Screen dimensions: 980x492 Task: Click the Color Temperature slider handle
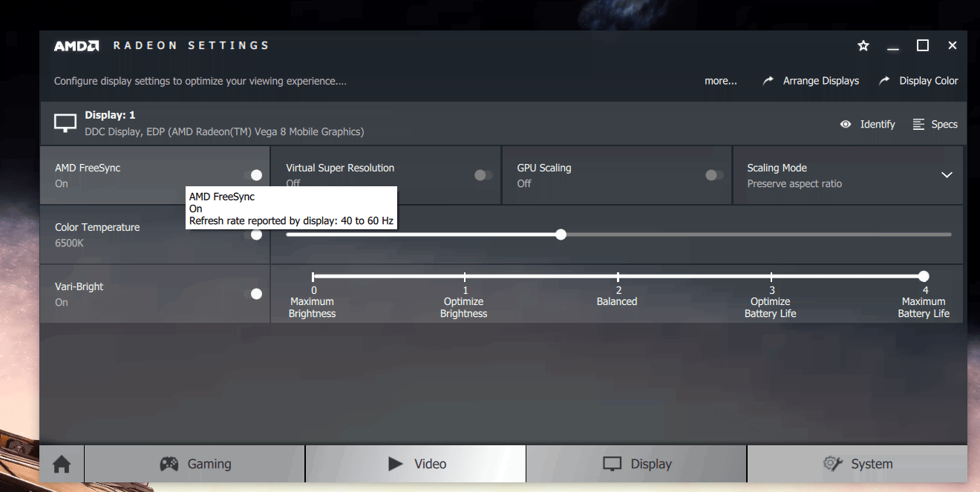point(561,234)
